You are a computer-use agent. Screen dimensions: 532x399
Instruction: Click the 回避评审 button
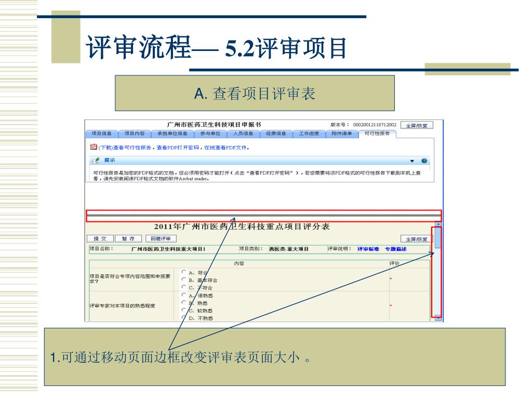click(x=161, y=238)
